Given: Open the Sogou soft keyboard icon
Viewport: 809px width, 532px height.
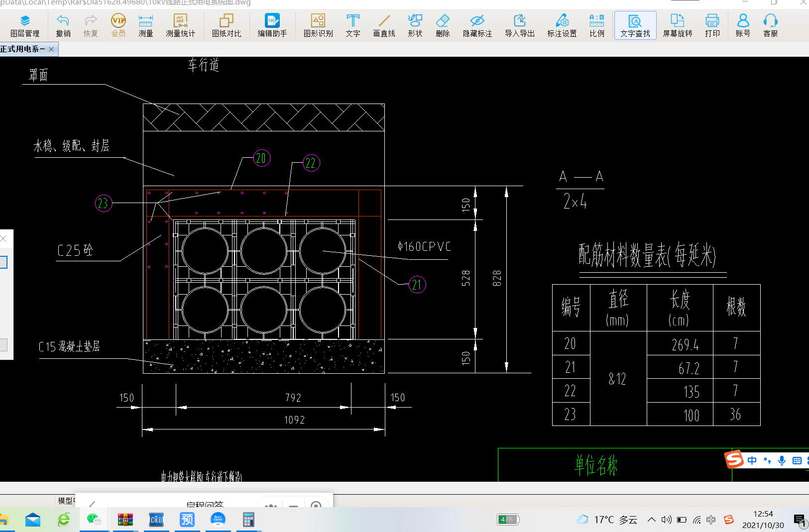Looking at the screenshot, I should 797,460.
